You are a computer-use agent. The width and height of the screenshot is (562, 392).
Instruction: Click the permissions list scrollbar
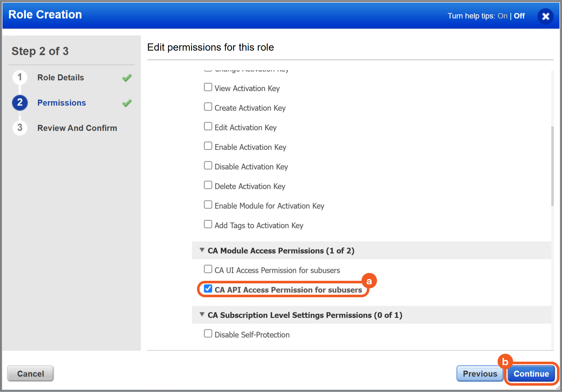pos(552,166)
